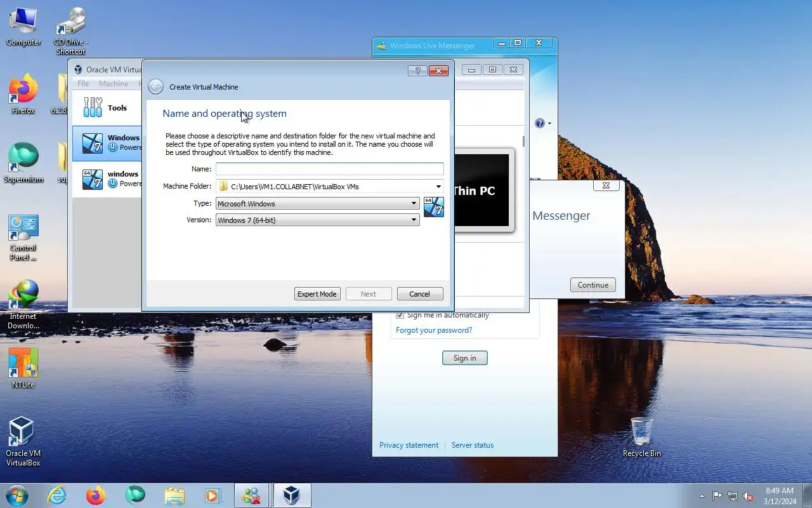This screenshot has width=812, height=508.
Task: Select the 64-bit lowercase windows VM icon
Action: [93, 179]
